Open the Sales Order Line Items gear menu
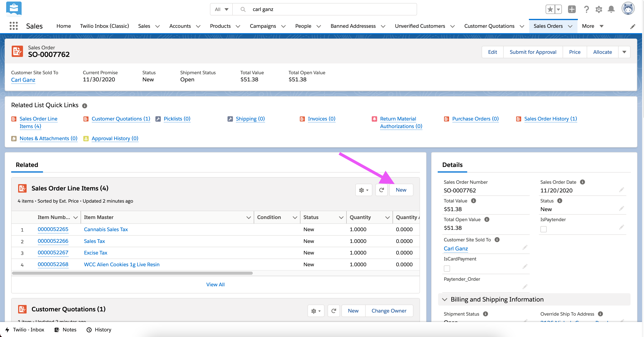644x337 pixels. pos(364,190)
